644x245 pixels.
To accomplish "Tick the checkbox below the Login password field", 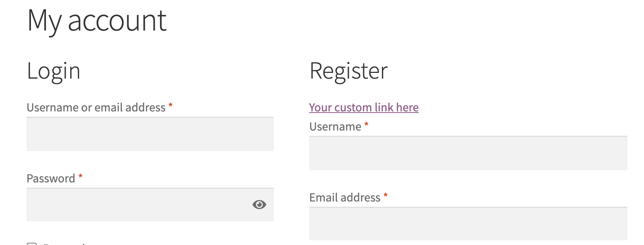I will (32, 243).
